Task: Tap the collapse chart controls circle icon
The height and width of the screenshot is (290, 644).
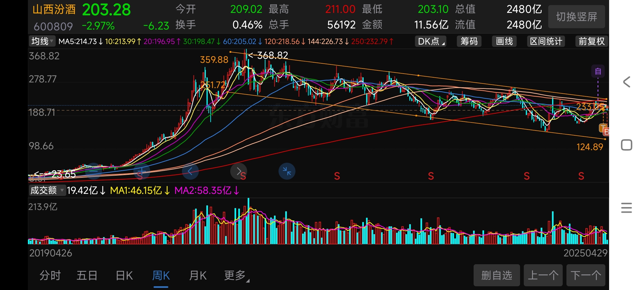Action: click(287, 171)
